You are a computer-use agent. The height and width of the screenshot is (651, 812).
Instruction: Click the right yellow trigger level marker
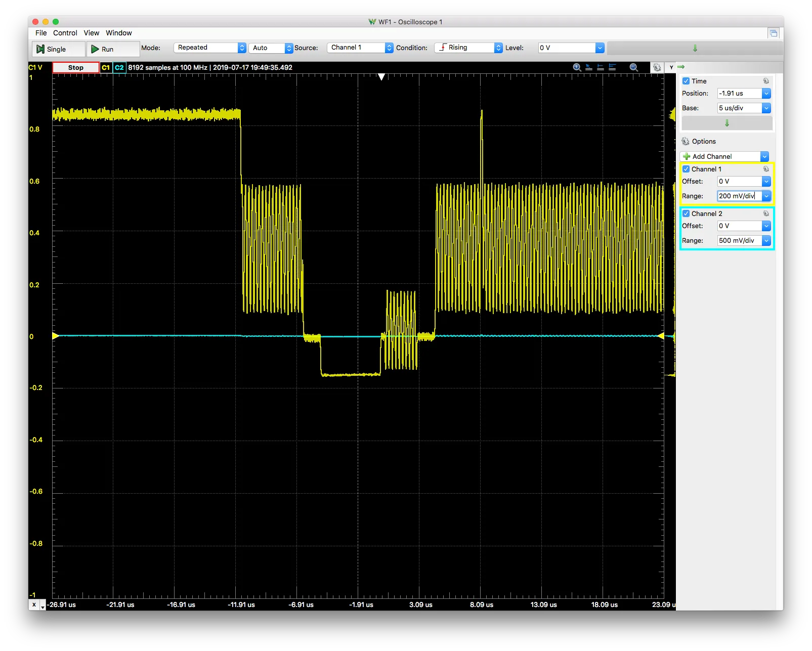[x=661, y=336]
